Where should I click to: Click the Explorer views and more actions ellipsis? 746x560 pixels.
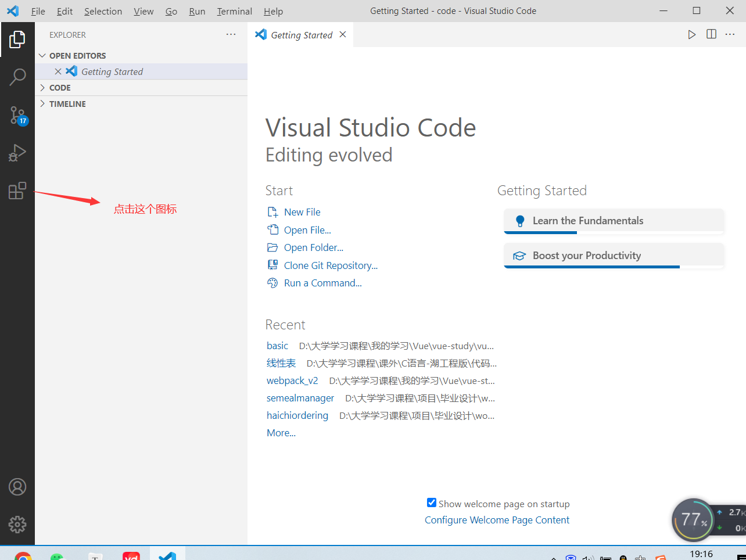click(231, 35)
